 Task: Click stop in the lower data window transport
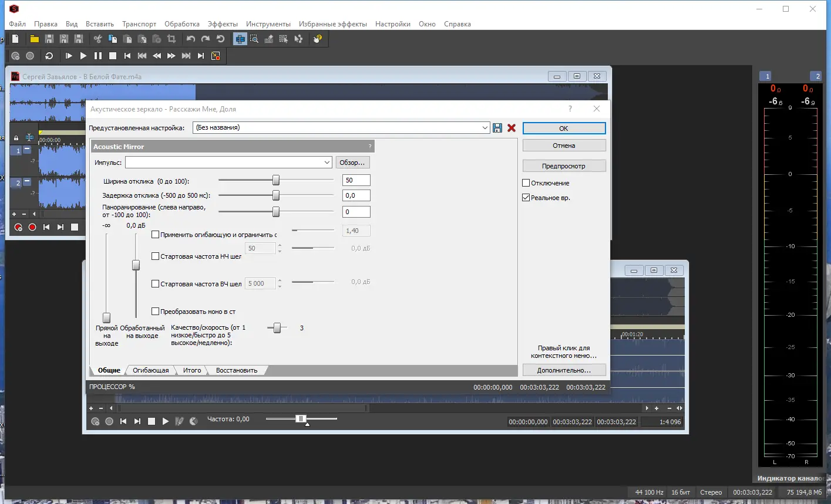[x=152, y=421]
